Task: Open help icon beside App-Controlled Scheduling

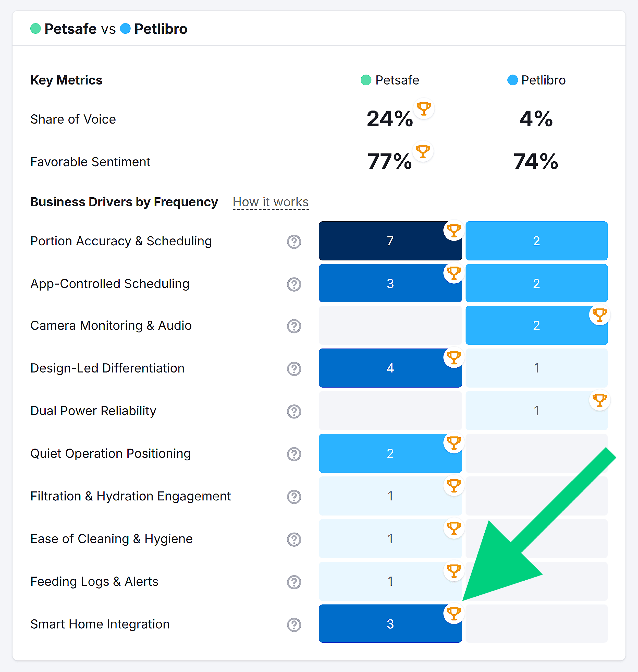Action: pos(294,284)
